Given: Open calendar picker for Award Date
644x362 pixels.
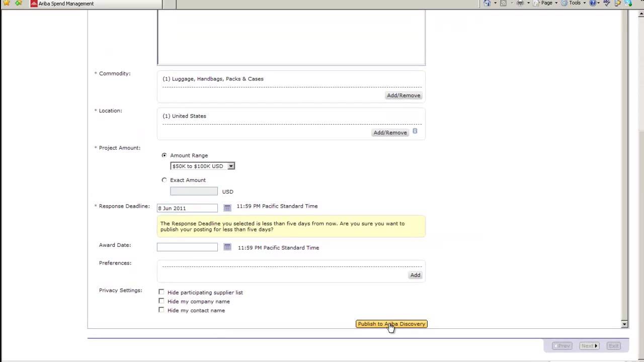Looking at the screenshot, I should click(227, 247).
